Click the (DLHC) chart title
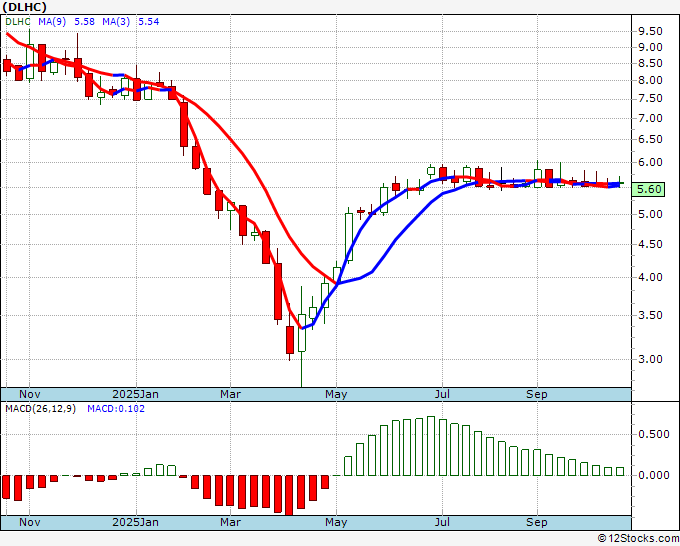This screenshot has width=680, height=546. click(x=24, y=7)
